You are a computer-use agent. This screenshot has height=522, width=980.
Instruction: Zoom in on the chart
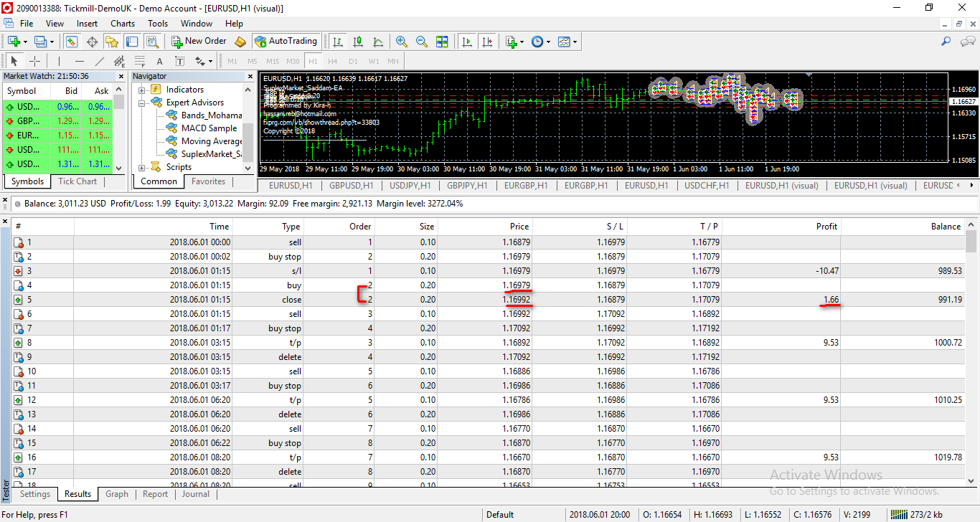click(402, 42)
